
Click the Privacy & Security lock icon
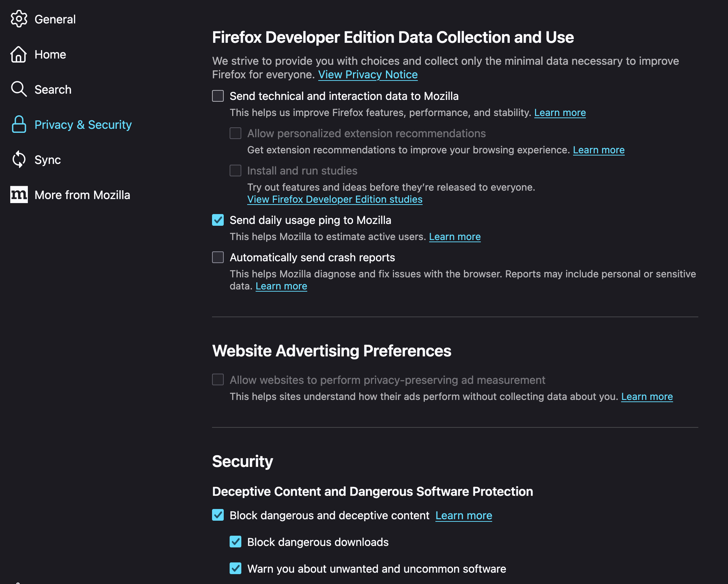point(19,124)
